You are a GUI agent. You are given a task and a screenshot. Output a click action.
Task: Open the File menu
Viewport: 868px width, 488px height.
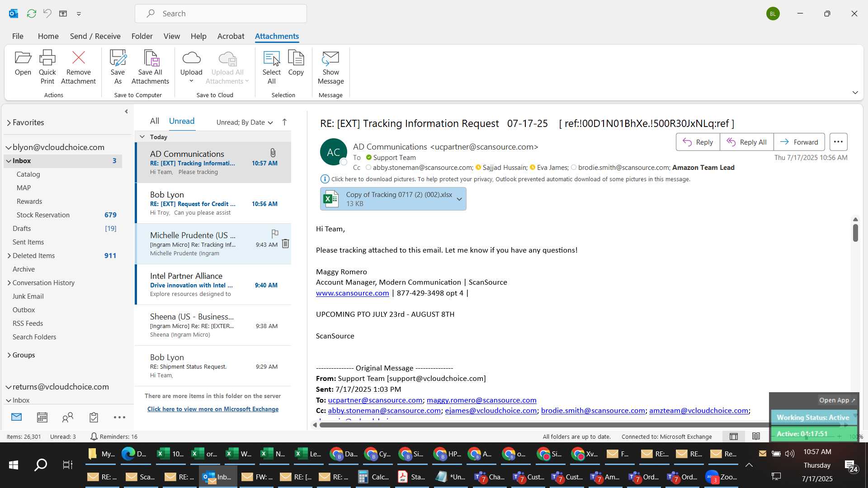coord(18,36)
